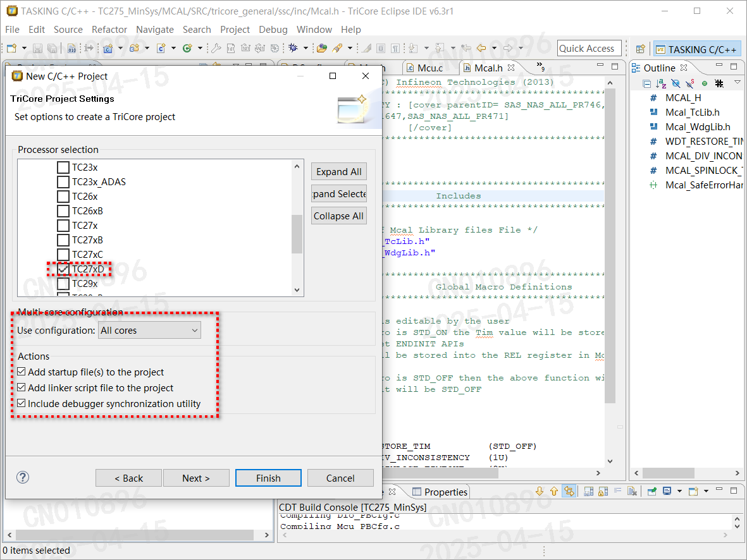Collapse all items in Outline view
The image size is (747, 560).
point(646,83)
